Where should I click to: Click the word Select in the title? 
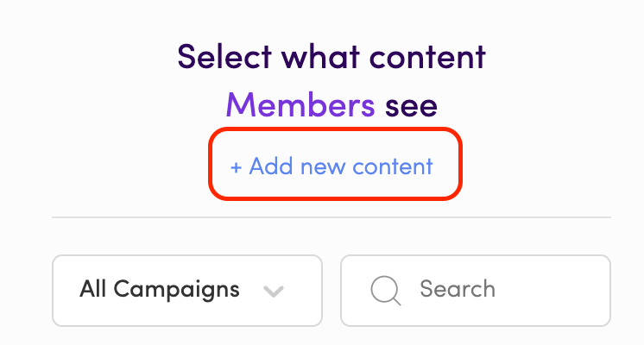click(x=224, y=57)
